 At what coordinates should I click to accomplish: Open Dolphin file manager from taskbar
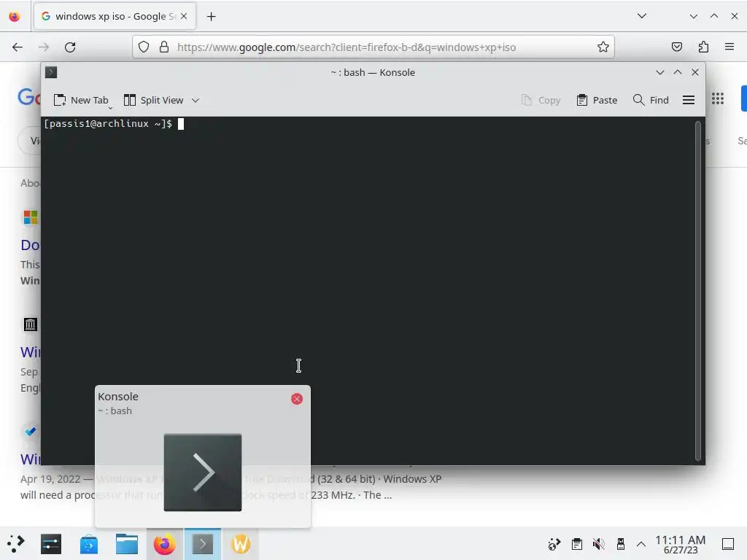pyautogui.click(x=127, y=544)
